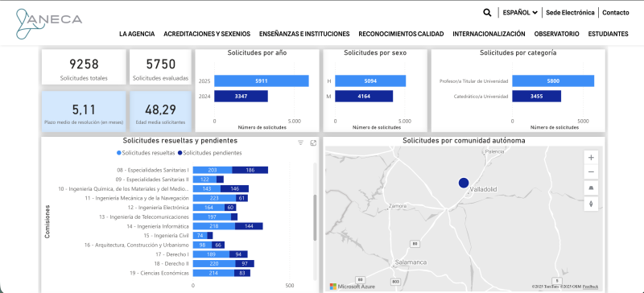This screenshot has width=644, height=293.
Task: Select the M bar showing 4164
Action: 364,96
